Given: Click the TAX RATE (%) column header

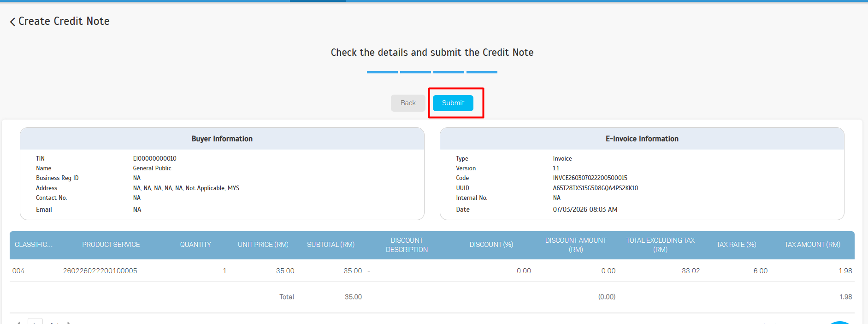Looking at the screenshot, I should [736, 245].
